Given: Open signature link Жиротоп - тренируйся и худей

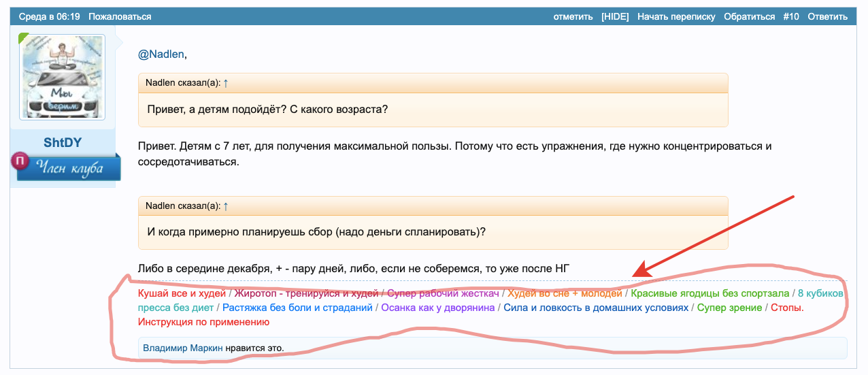Looking at the screenshot, I should pyautogui.click(x=306, y=293).
